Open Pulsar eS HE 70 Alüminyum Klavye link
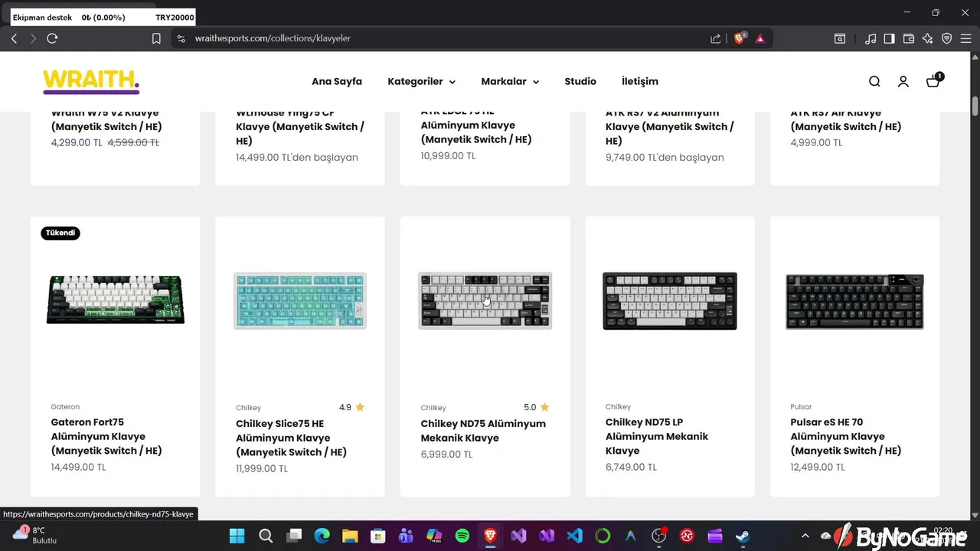This screenshot has width=980, height=551. coord(846,436)
